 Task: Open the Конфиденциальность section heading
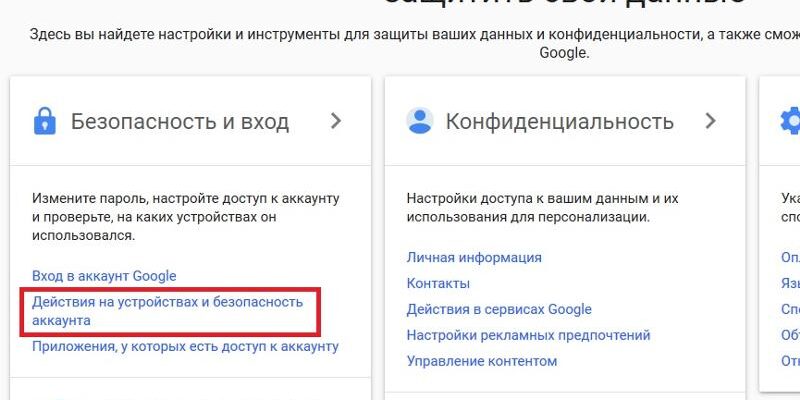[559, 122]
